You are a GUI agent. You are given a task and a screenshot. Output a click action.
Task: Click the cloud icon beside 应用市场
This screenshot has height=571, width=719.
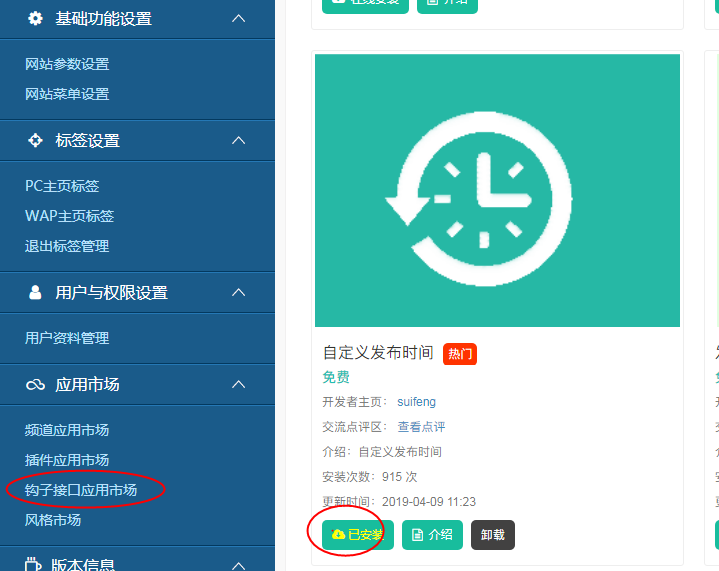[36, 385]
